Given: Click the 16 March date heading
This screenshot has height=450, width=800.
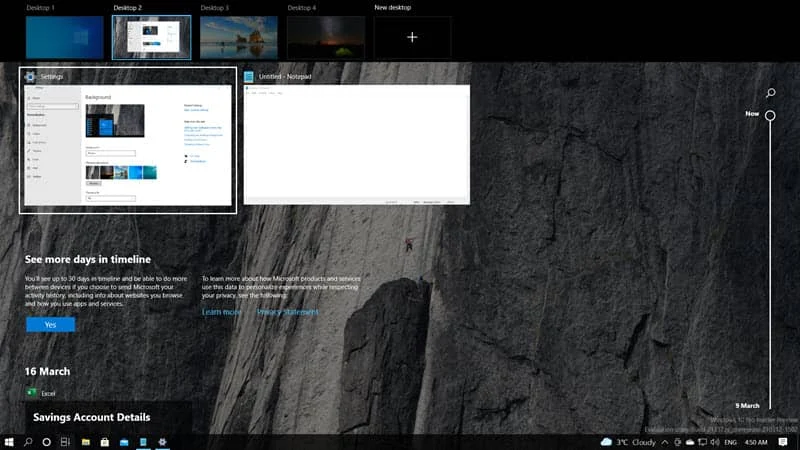Looking at the screenshot, I should point(47,371).
